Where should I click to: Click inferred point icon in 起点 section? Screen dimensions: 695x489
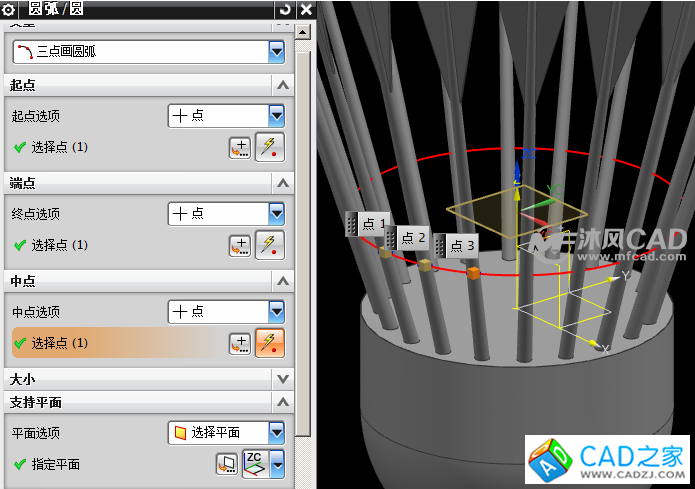coord(270,148)
